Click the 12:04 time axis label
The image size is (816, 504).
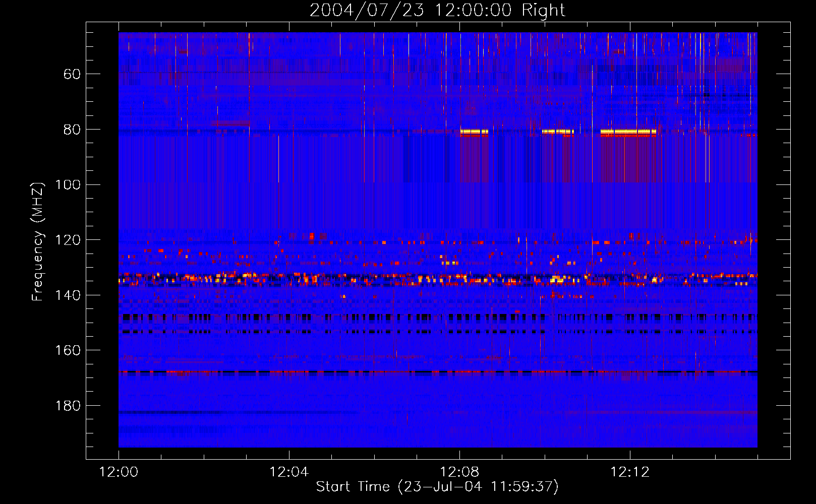(289, 472)
